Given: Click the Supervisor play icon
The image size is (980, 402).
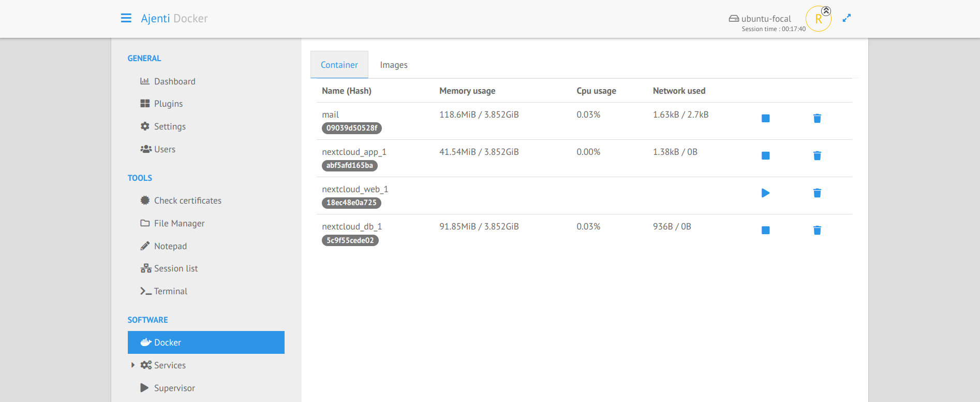Looking at the screenshot, I should pyautogui.click(x=144, y=387).
